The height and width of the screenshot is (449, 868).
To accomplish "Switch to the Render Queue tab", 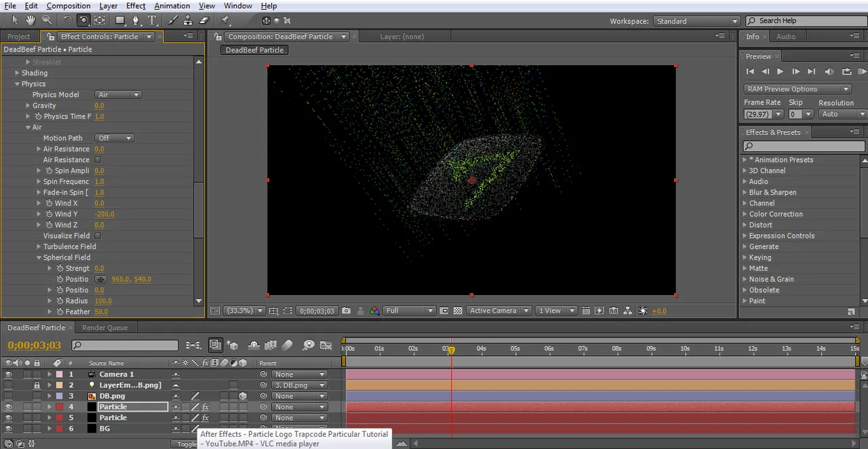I will click(104, 328).
